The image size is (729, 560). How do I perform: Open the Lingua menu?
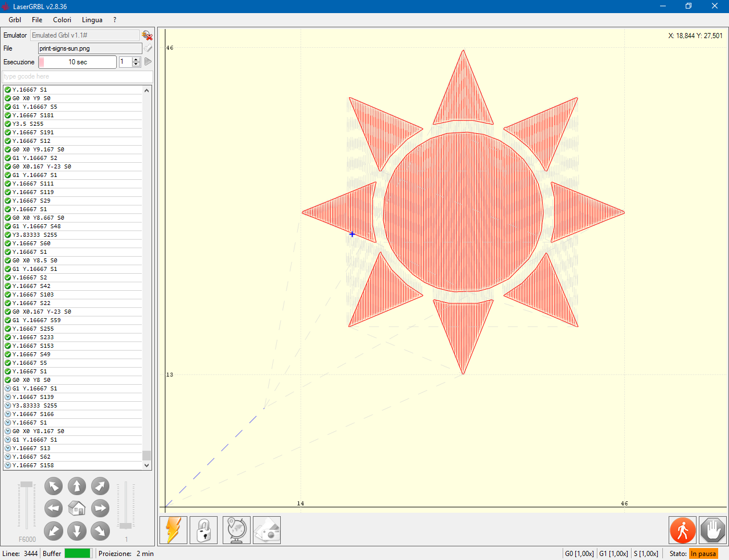tap(92, 20)
